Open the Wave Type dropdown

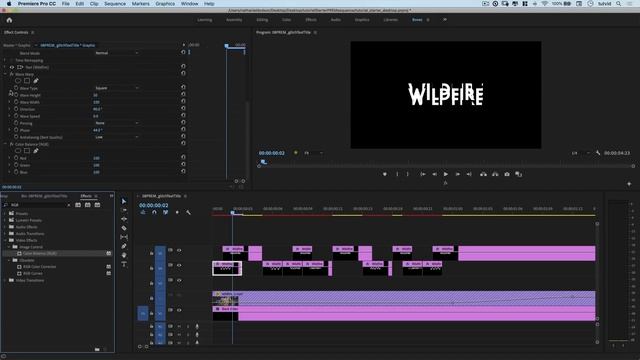117,88
